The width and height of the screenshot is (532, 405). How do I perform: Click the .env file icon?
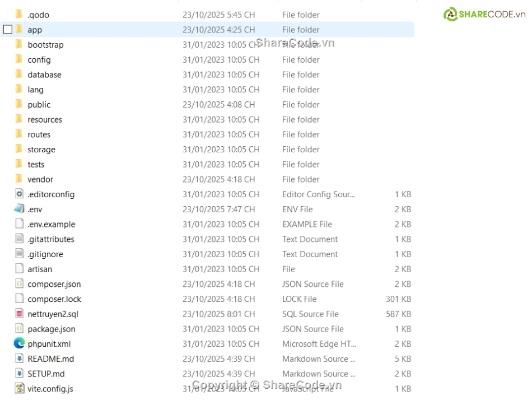point(20,209)
